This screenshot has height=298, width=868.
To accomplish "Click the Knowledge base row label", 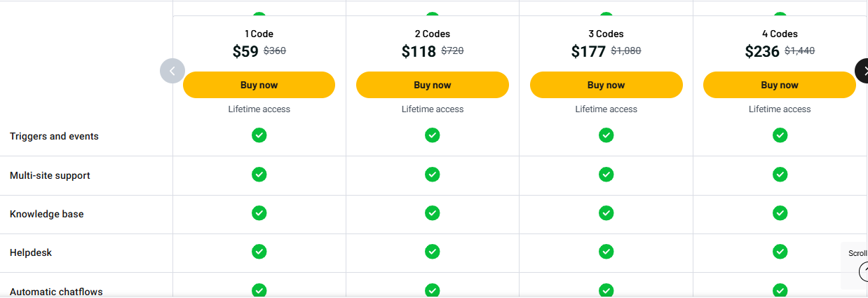I will (46, 215).
